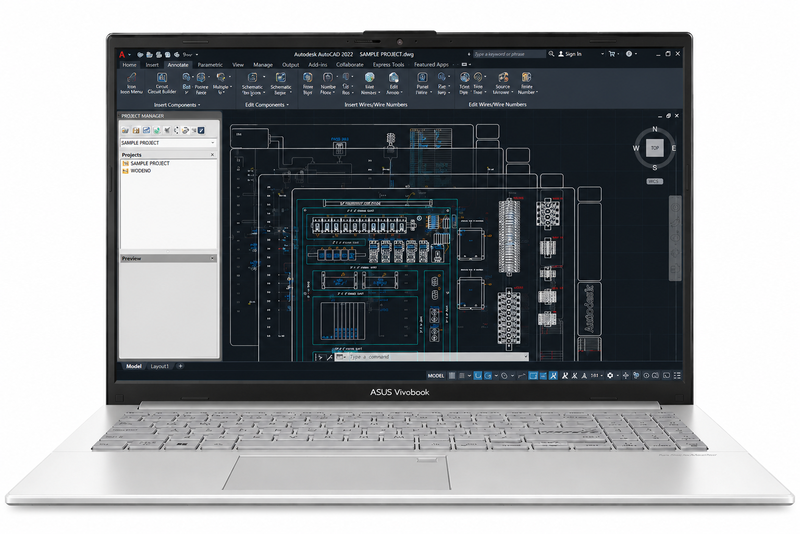Click the Multiple insert components icon
This screenshot has width=800, height=534.
point(221,78)
